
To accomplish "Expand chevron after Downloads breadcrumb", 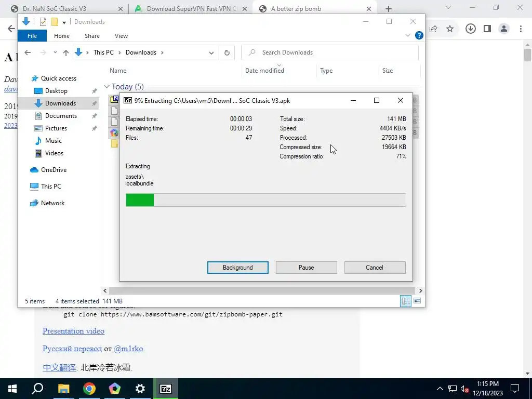I will [162, 52].
